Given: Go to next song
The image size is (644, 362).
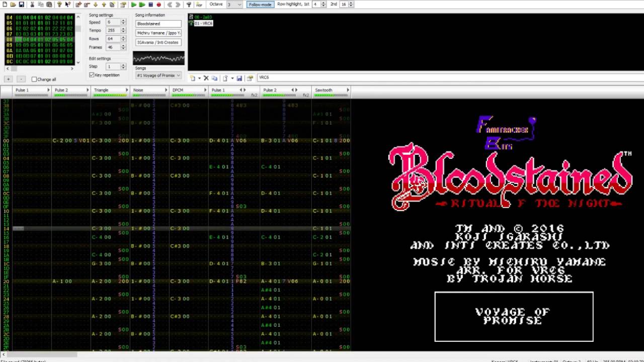Looking at the screenshot, I should pyautogui.click(x=178, y=5).
